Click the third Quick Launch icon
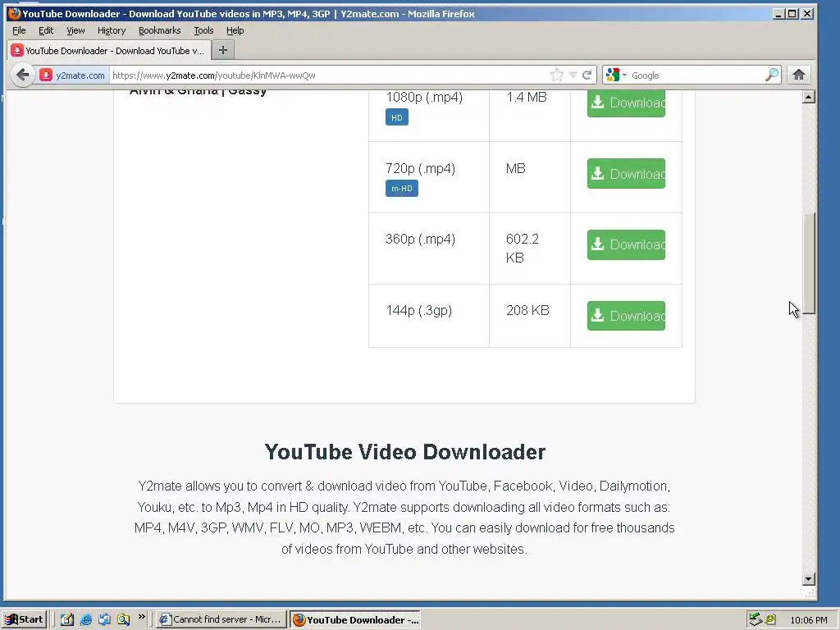The image size is (840, 630). point(104,620)
